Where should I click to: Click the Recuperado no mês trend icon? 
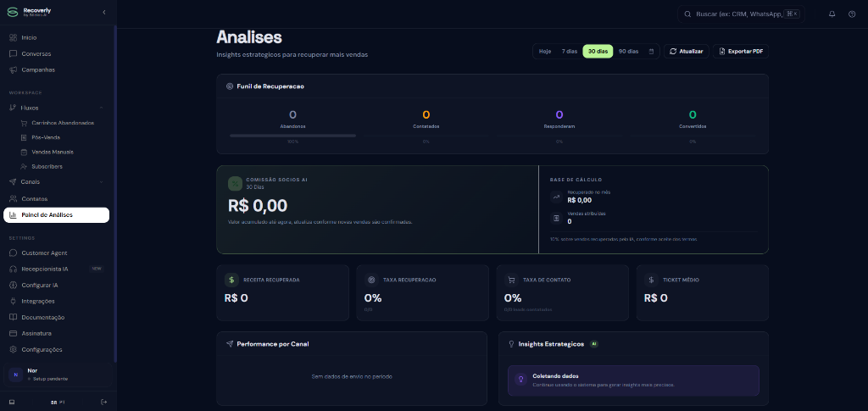pos(556,197)
